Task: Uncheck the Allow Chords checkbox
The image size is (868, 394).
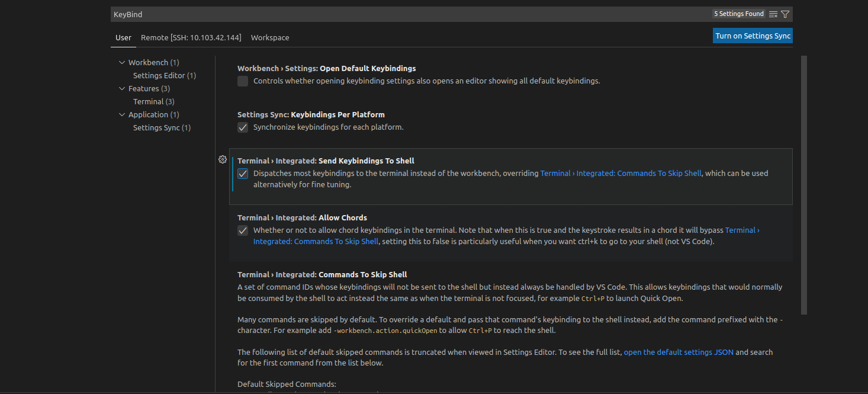Action: coord(243,230)
